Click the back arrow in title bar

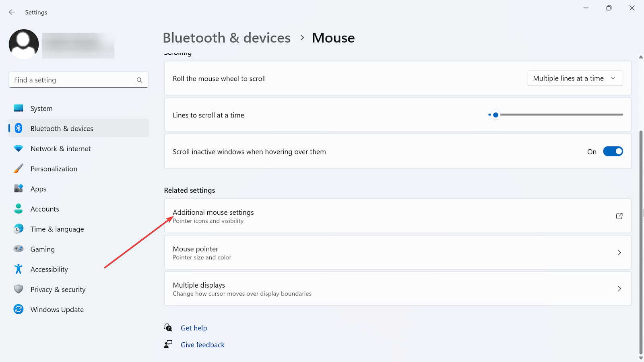coord(12,12)
